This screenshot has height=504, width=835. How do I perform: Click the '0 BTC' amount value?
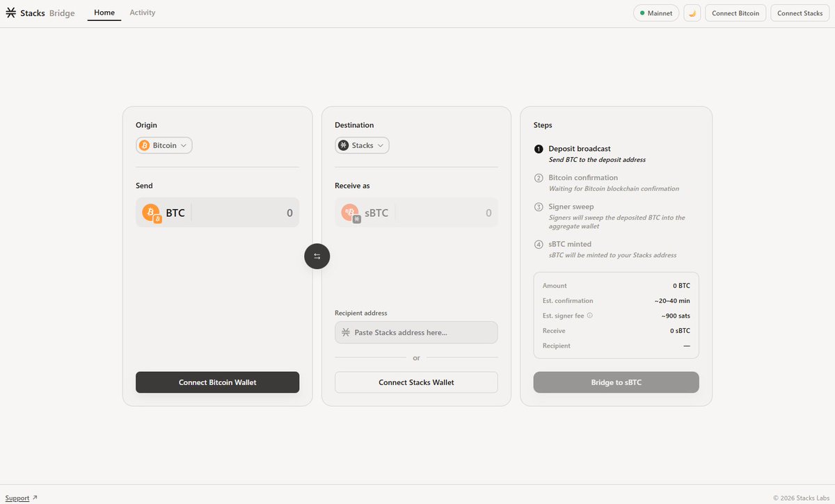[x=681, y=286]
